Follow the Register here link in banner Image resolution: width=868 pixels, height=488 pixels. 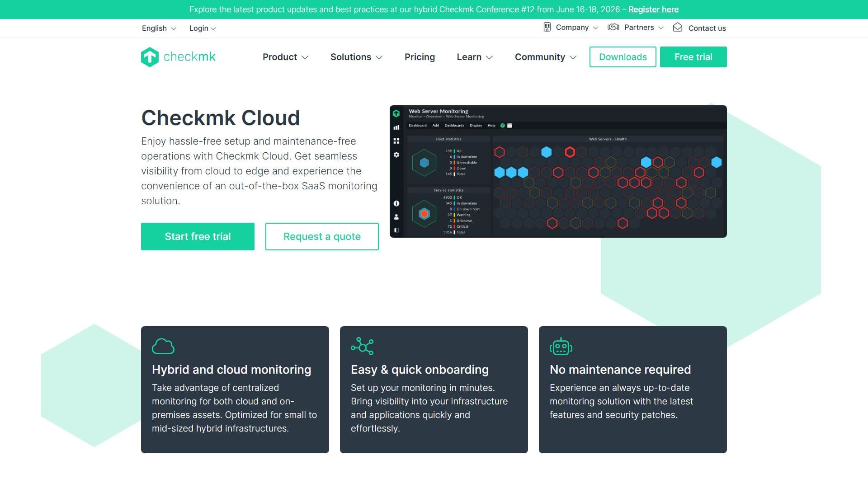[x=653, y=9]
